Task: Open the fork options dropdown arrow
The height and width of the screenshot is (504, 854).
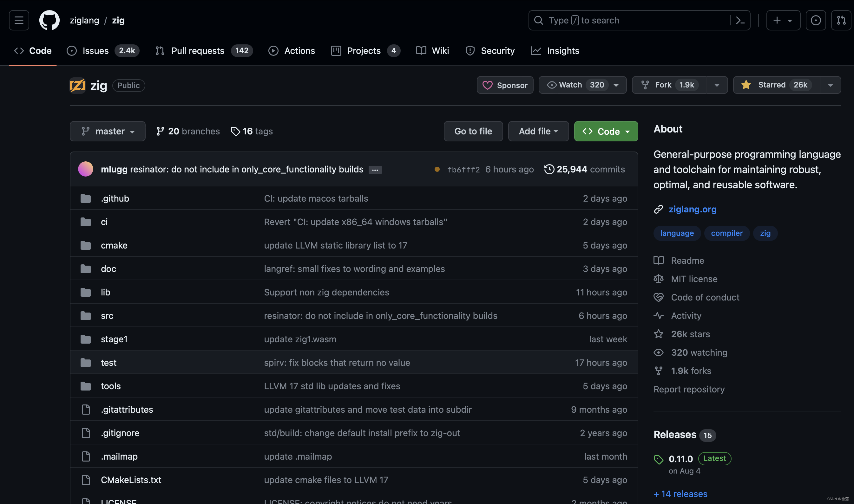Action: pos(717,85)
